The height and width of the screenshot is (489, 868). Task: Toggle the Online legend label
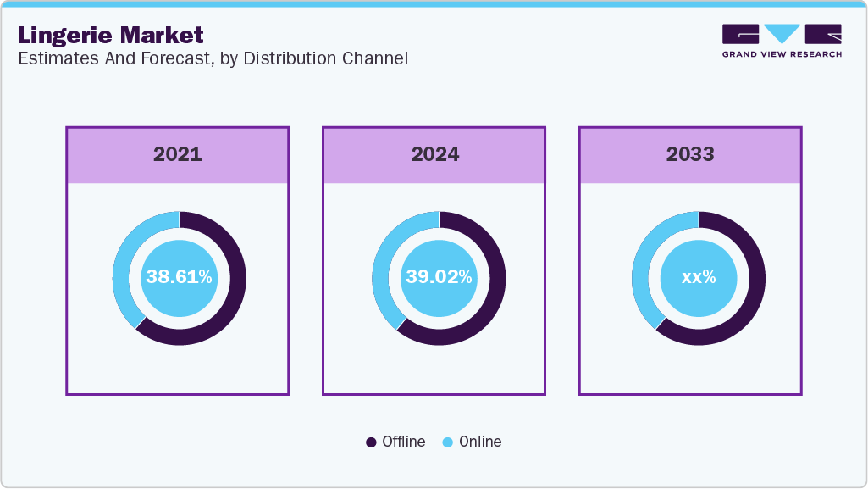click(x=480, y=442)
